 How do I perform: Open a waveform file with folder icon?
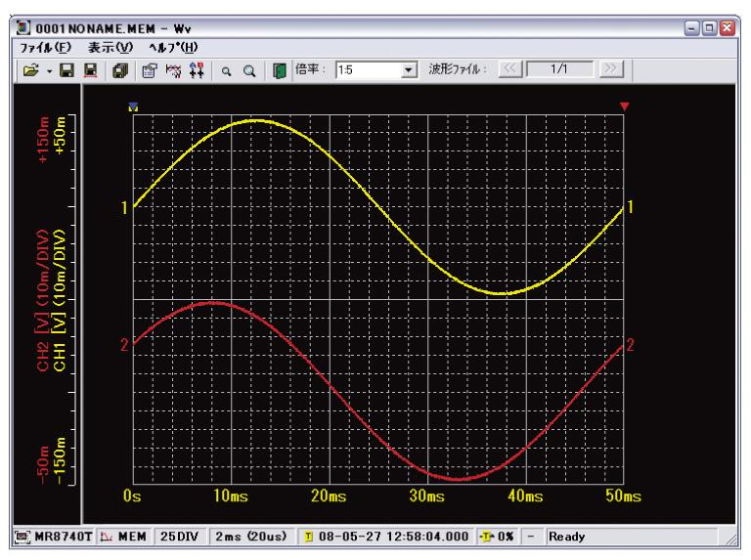click(x=30, y=70)
